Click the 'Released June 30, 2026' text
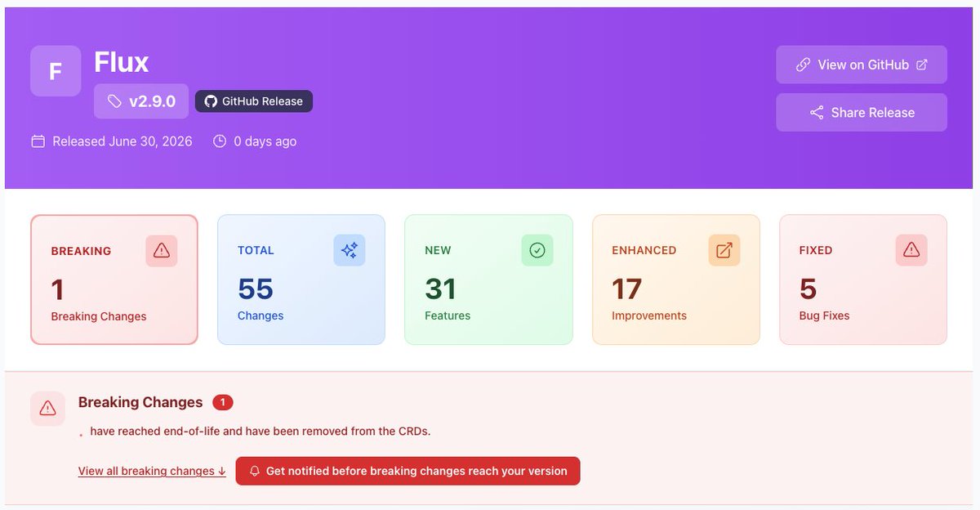 122,141
